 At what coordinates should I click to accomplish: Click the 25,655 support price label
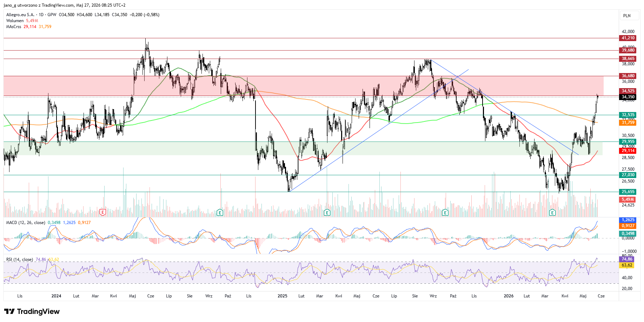[628, 192]
